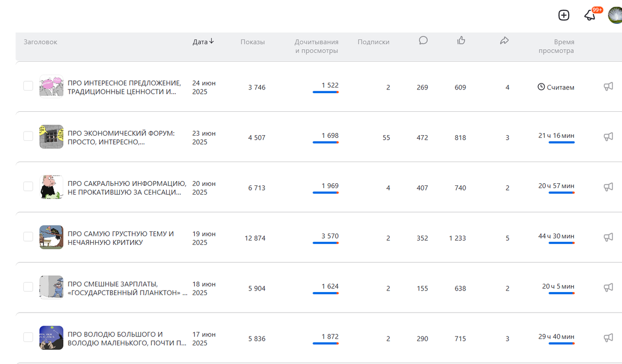
Task: Open notifications bell with 99+ badge
Action: pyautogui.click(x=590, y=15)
